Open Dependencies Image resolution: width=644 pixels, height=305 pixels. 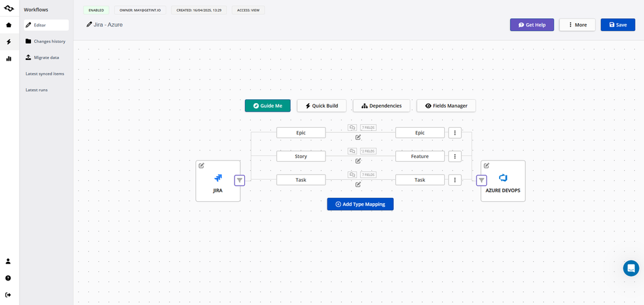(382, 106)
